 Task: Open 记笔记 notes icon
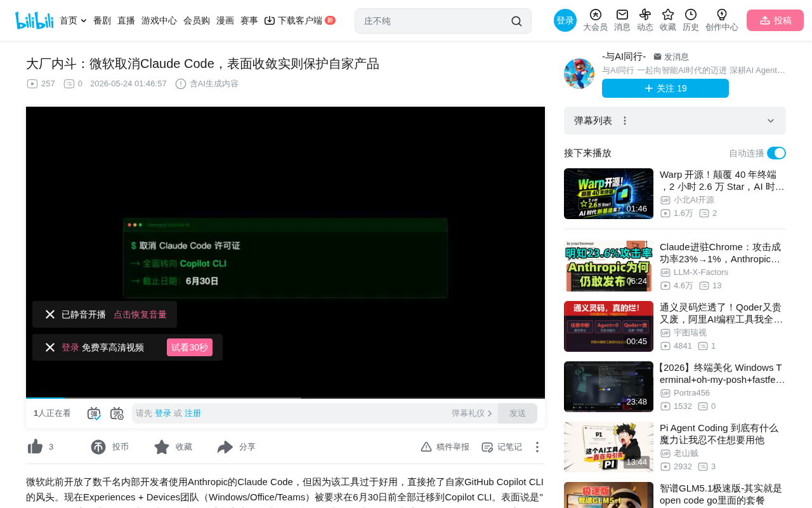pos(487,447)
